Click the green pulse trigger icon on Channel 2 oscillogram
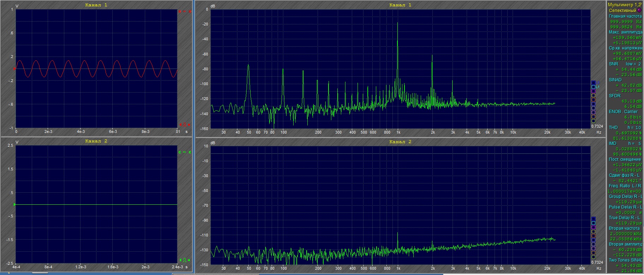644x275 pixels. [185, 260]
